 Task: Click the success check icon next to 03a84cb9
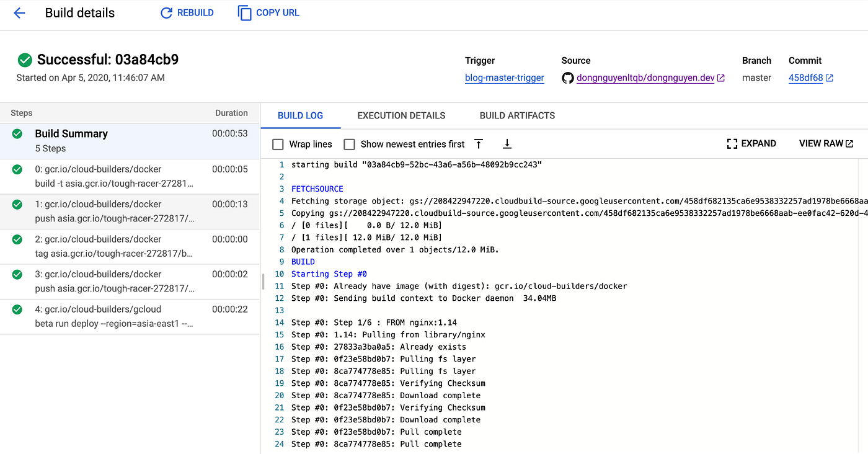pyautogui.click(x=25, y=60)
